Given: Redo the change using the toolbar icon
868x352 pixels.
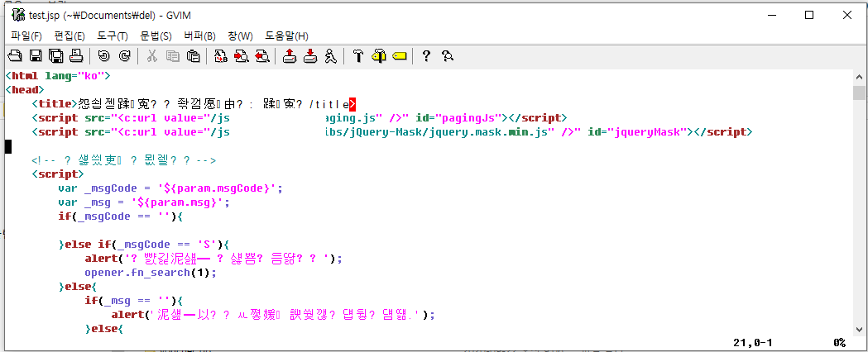Looking at the screenshot, I should point(125,56).
